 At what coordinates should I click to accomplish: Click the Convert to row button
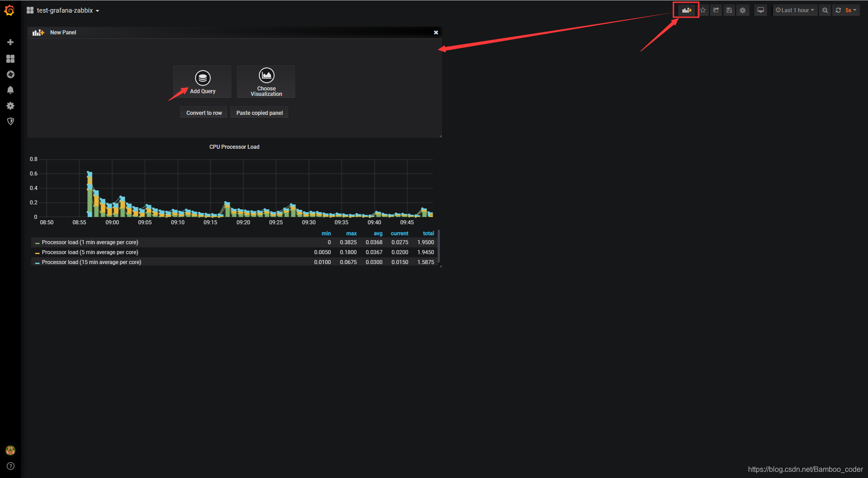(204, 113)
